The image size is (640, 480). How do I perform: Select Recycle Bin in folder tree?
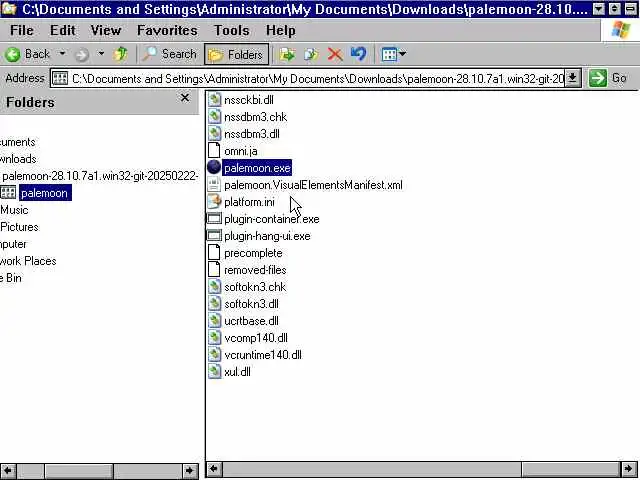click(x=11, y=278)
